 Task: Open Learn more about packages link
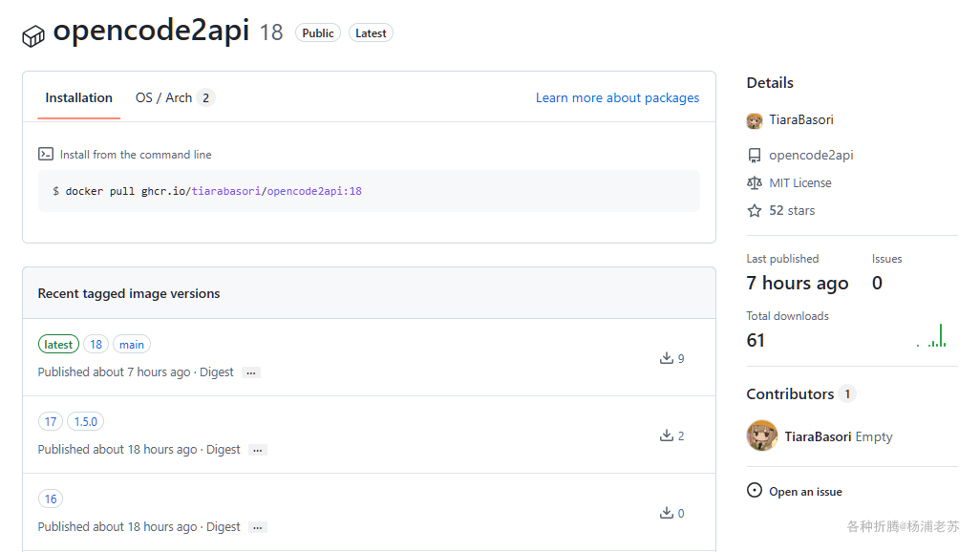617,97
